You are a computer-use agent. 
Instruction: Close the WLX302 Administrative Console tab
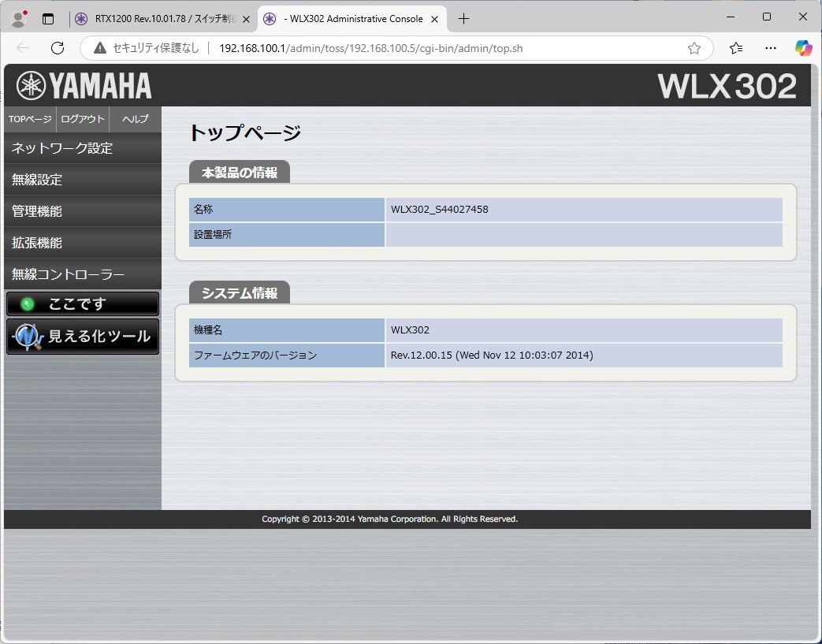pos(434,20)
